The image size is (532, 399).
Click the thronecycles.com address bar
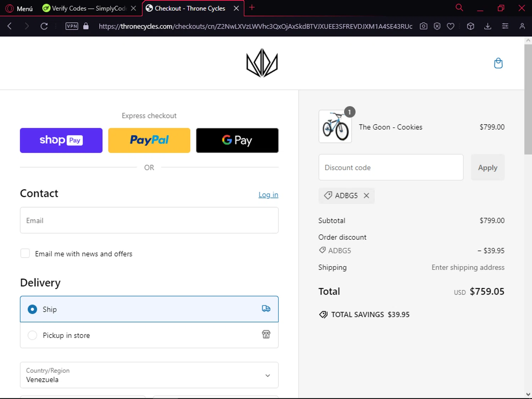(255, 26)
